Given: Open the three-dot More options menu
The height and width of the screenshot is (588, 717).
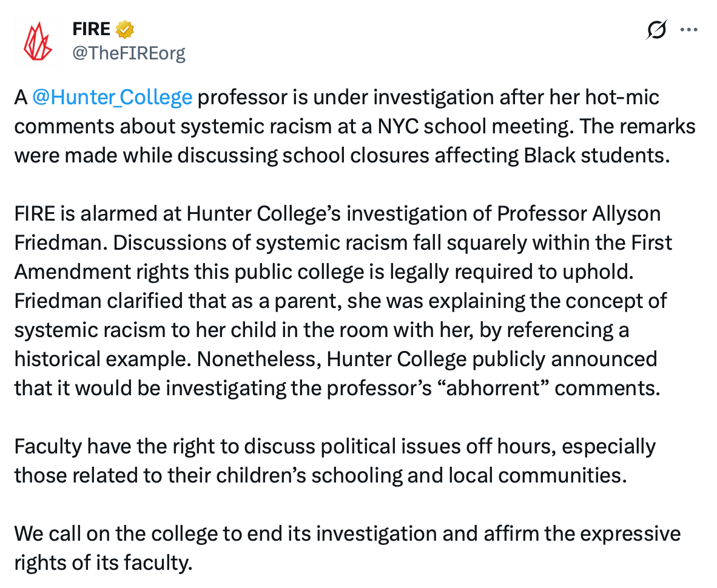Looking at the screenshot, I should 689,30.
